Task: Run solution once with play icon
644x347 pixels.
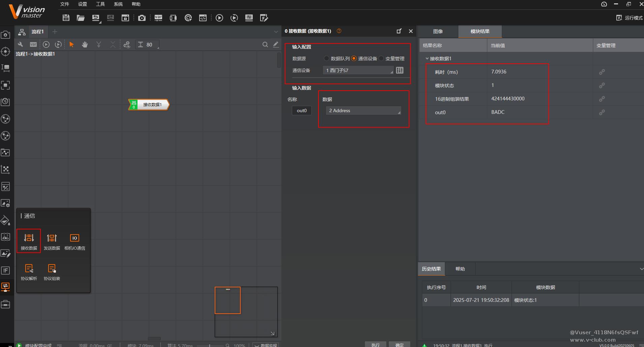Action: [x=219, y=18]
